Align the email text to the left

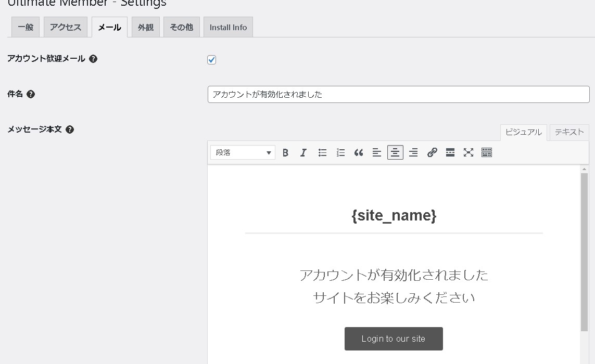click(x=376, y=152)
